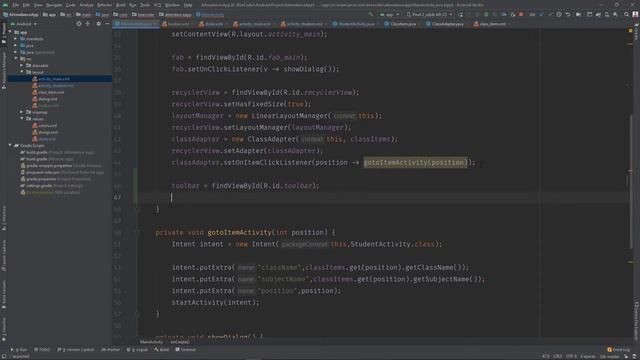The image size is (640, 360).
Task: Switch to the class_item.xml tab
Action: click(490, 24)
